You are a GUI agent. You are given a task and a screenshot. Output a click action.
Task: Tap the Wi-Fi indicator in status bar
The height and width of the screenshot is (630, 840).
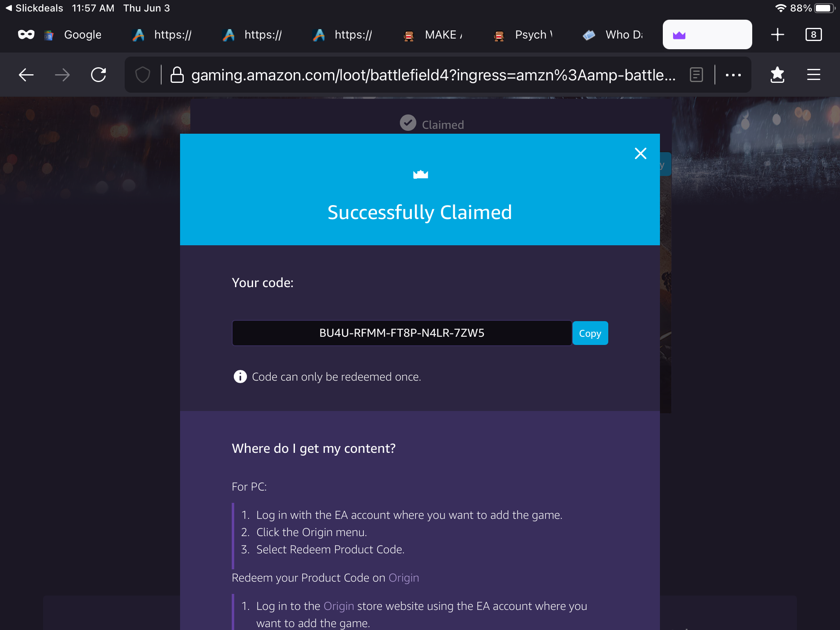click(780, 8)
